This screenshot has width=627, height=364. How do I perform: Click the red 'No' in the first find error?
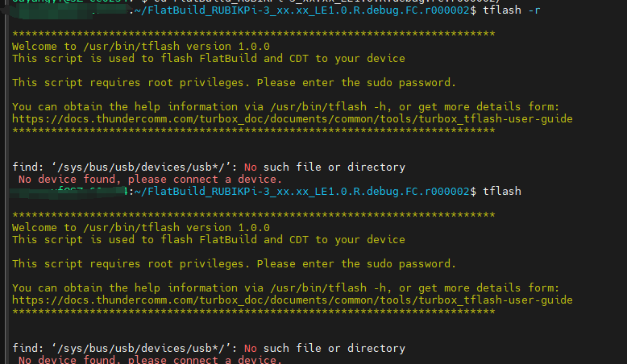[x=251, y=167]
